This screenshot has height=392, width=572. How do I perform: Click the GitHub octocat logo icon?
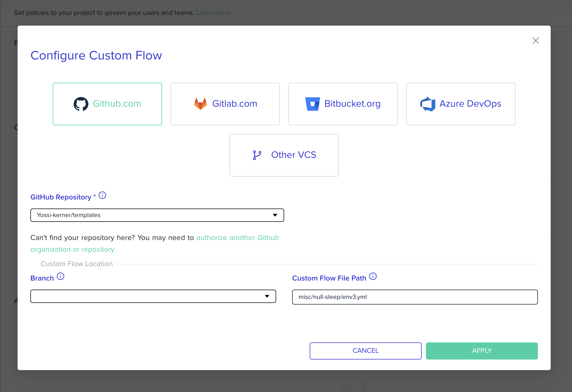click(x=81, y=104)
